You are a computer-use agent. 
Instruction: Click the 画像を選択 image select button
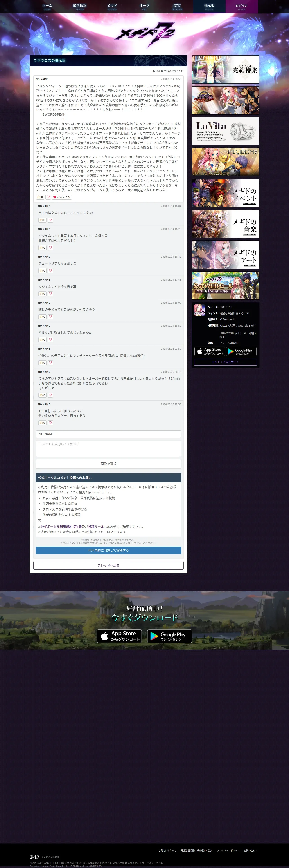pos(108,464)
